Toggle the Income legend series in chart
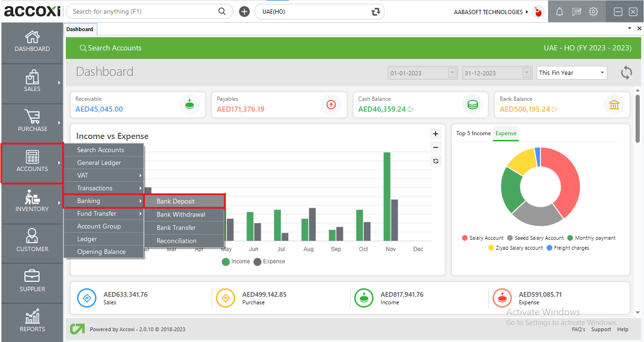The image size is (644, 342). pyautogui.click(x=236, y=261)
